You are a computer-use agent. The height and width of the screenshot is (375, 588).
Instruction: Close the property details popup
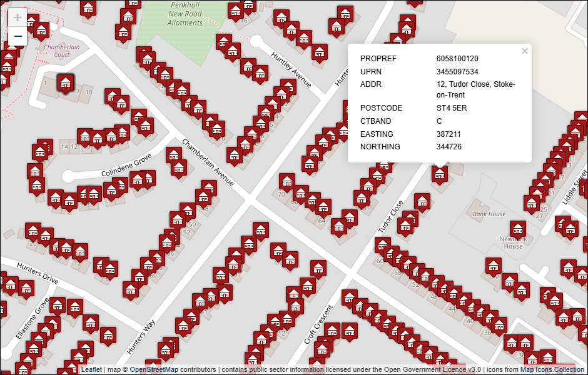point(524,51)
